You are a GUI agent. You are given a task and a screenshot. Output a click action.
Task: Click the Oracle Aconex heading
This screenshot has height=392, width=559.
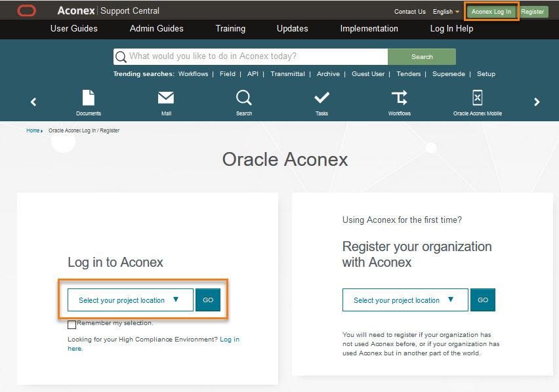285,159
